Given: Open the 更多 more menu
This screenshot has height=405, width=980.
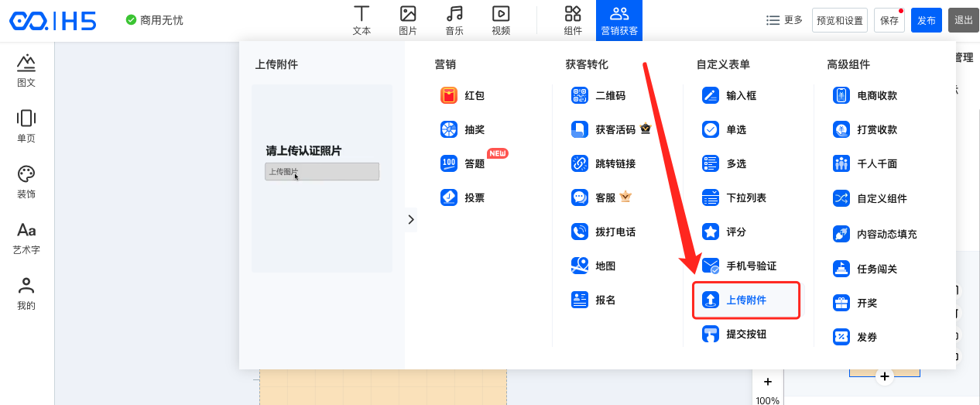Looking at the screenshot, I should click(x=784, y=20).
